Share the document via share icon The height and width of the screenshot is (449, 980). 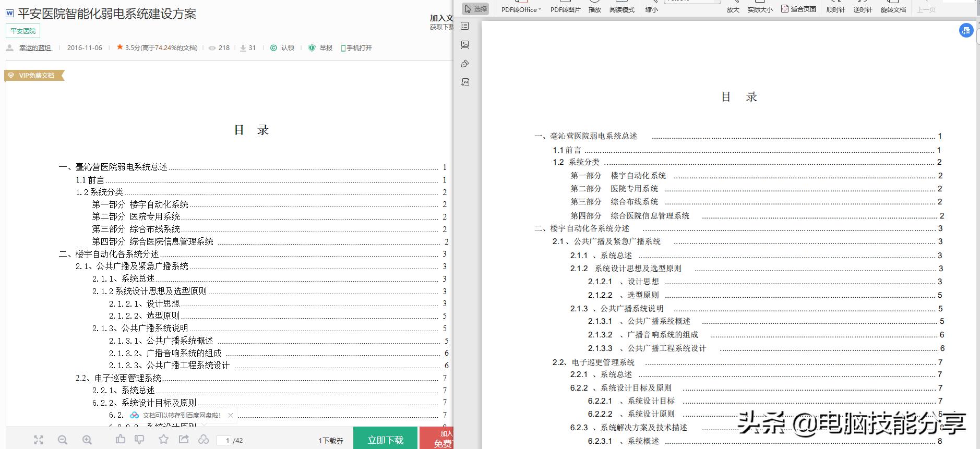[x=184, y=439]
